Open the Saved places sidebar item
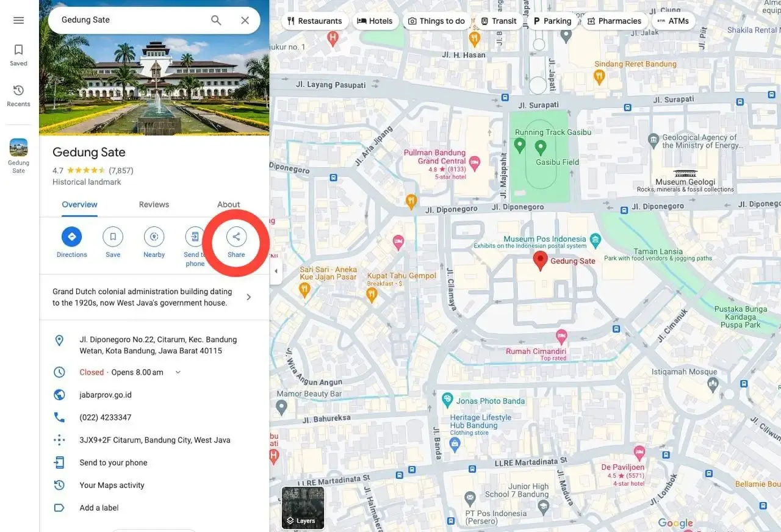The image size is (781, 532). click(18, 55)
